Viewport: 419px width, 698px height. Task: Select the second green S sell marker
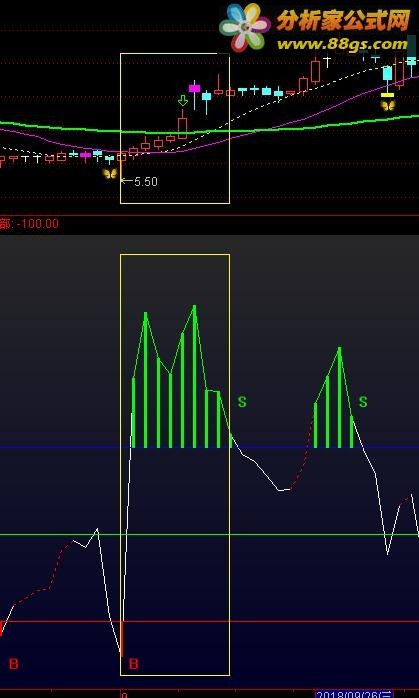363,402
